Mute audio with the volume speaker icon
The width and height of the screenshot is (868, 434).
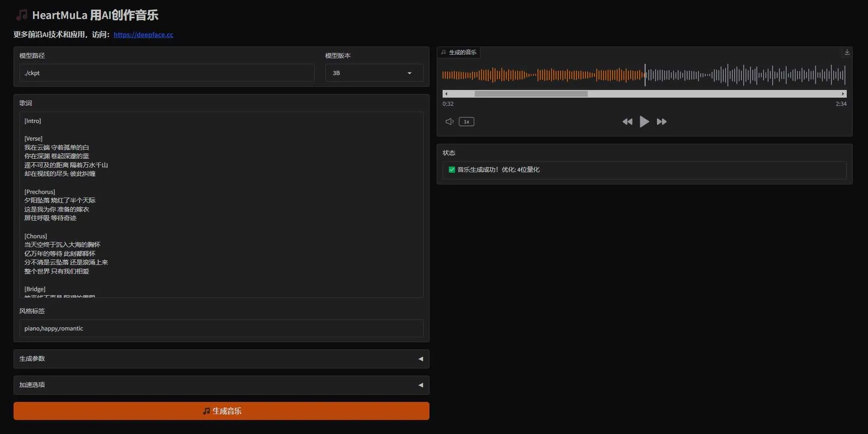pos(449,122)
